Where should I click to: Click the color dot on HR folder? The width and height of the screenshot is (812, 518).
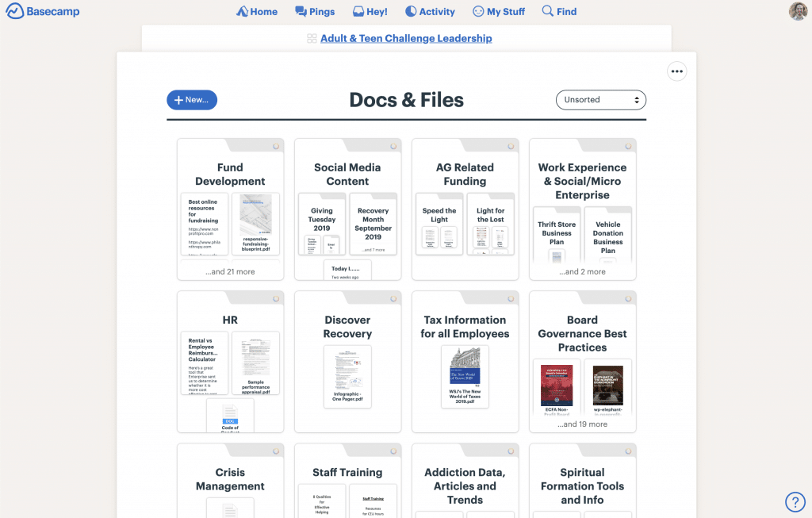coord(276,299)
